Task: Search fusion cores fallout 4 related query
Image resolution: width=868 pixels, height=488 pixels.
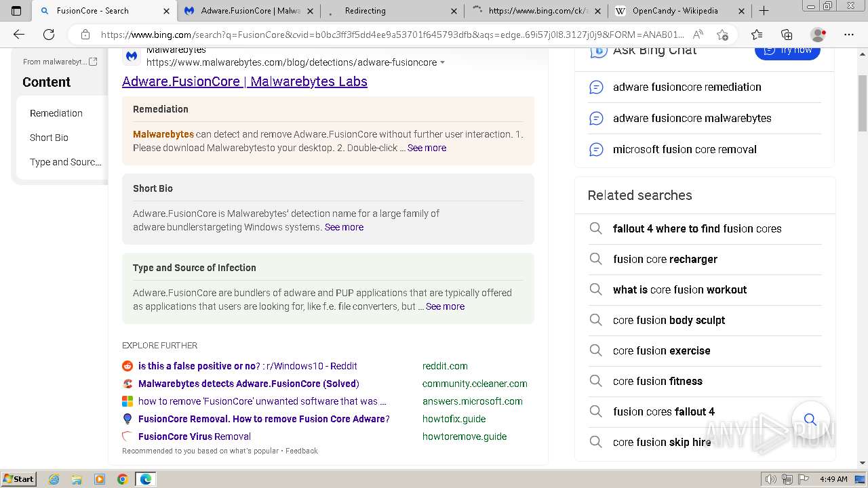Action: point(664,411)
